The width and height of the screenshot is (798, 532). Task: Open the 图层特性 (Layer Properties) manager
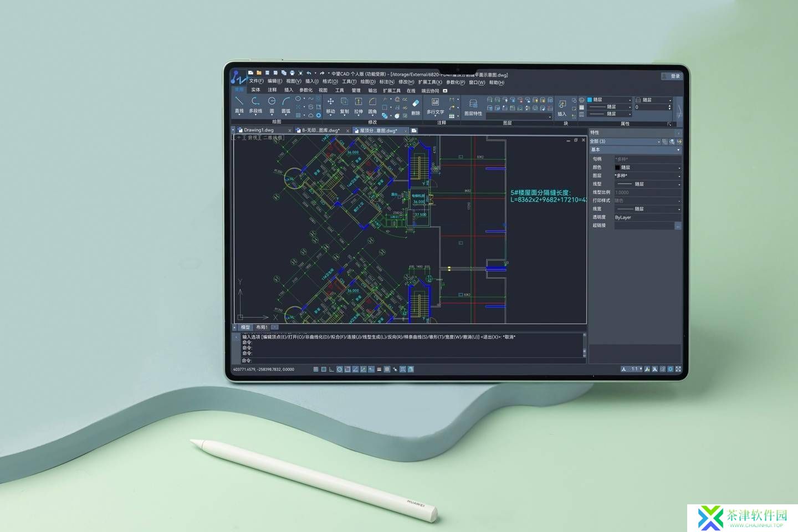coord(473,107)
